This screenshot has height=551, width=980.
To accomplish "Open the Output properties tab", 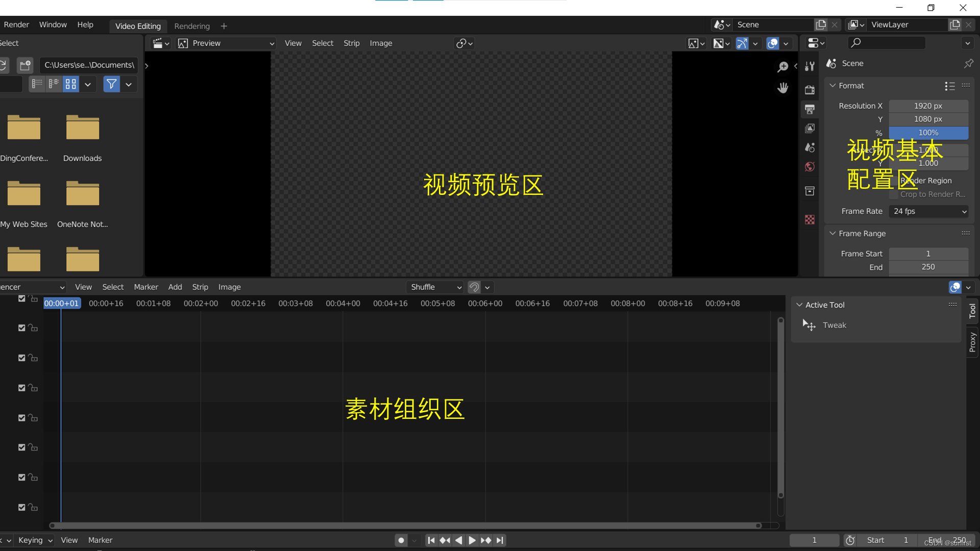I will (x=810, y=109).
